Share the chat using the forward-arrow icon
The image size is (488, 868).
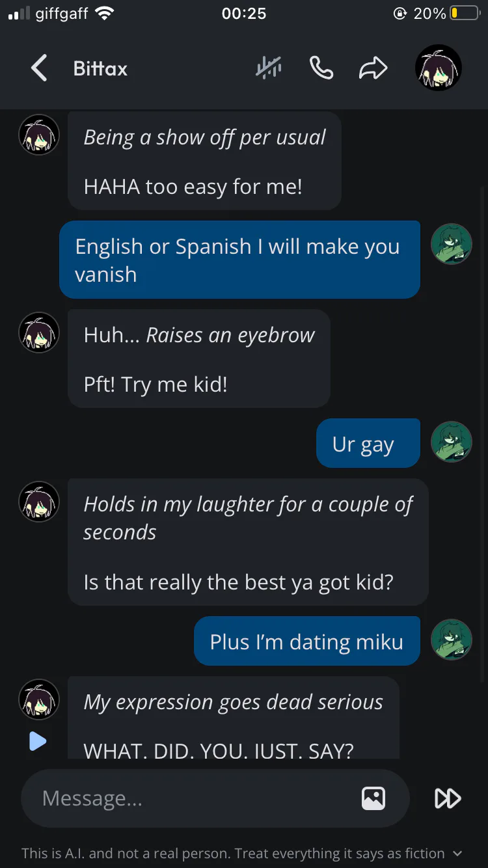373,68
